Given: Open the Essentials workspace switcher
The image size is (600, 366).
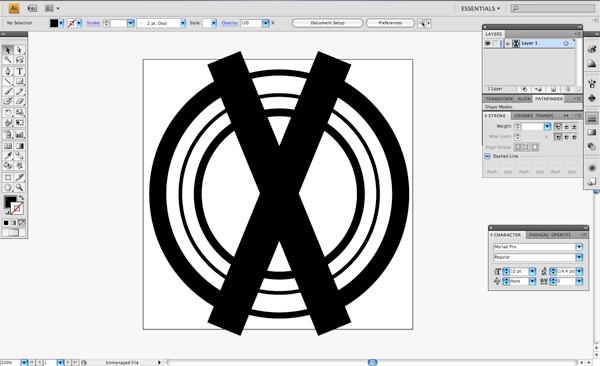Looking at the screenshot, I should coord(480,8).
